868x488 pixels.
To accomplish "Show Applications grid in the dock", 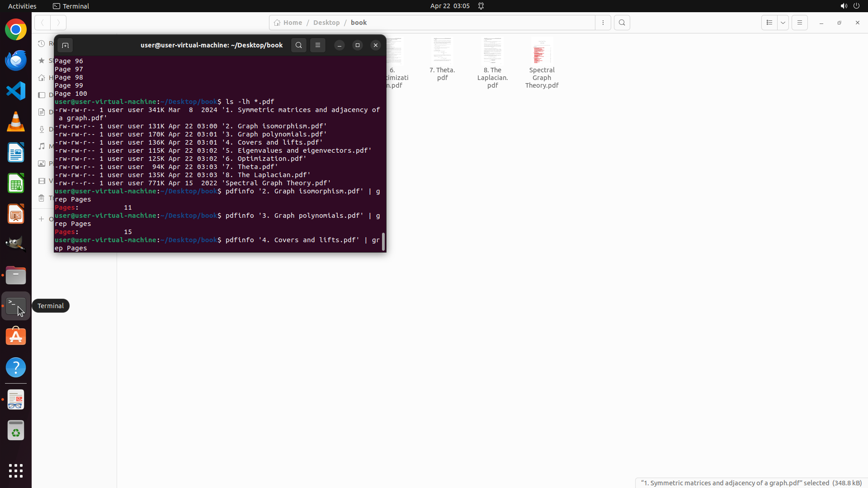I will tap(16, 471).
